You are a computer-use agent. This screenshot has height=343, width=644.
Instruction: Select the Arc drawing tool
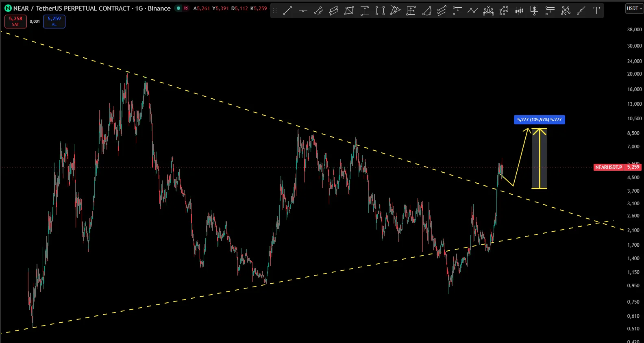[426, 11]
